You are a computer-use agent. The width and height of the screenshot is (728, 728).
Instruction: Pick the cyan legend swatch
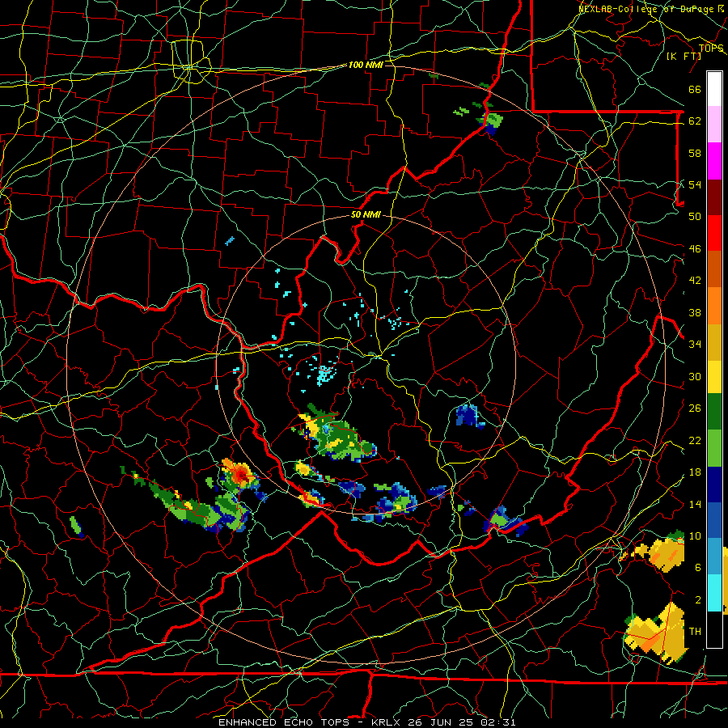tap(714, 592)
